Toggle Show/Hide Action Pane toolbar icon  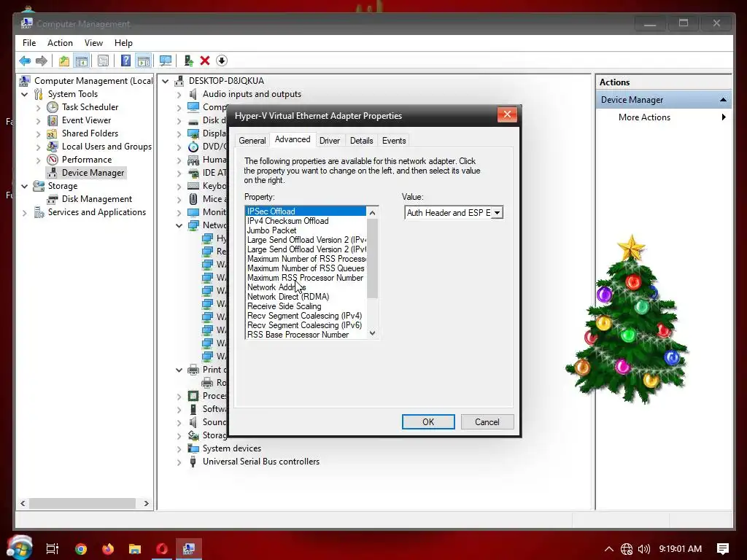tap(144, 61)
